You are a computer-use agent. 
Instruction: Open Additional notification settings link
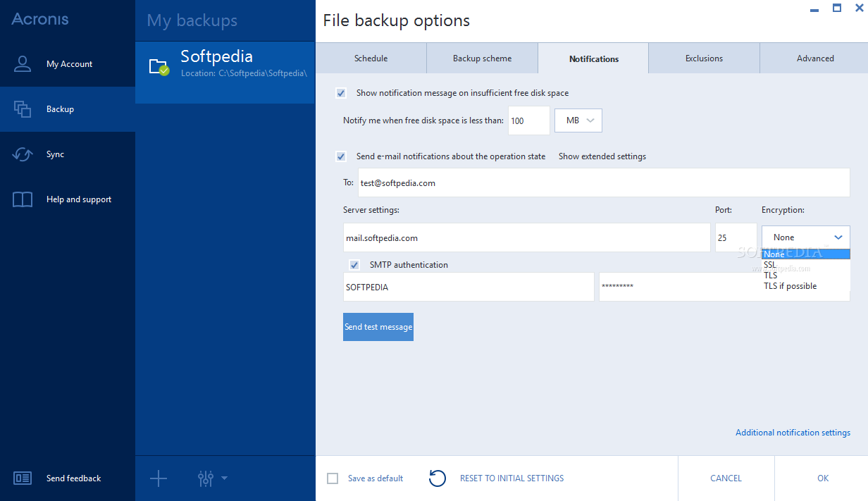(793, 433)
